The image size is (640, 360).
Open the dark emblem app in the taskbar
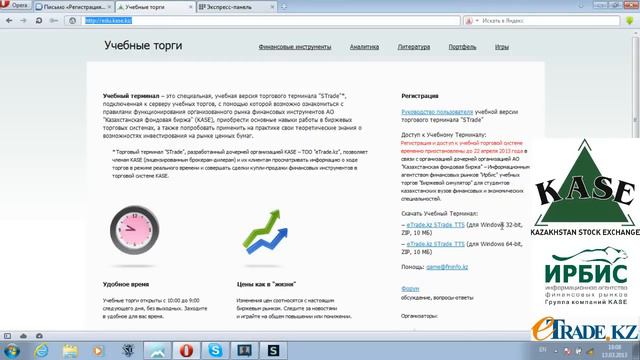coord(128,351)
